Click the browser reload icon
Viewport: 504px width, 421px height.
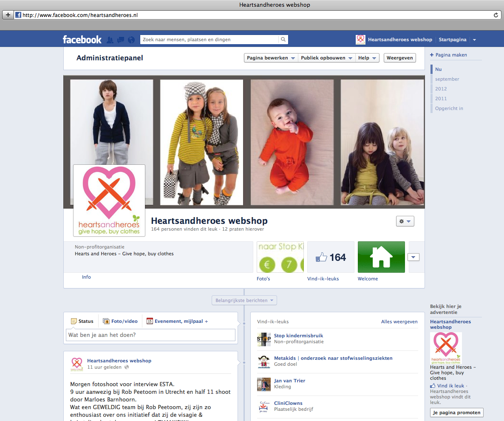[496, 15]
